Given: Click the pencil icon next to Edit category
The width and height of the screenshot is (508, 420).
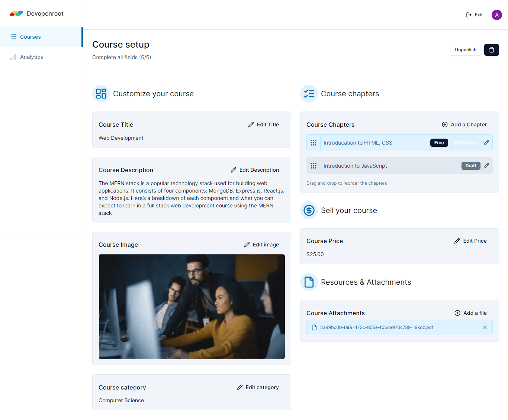Looking at the screenshot, I should (240, 387).
